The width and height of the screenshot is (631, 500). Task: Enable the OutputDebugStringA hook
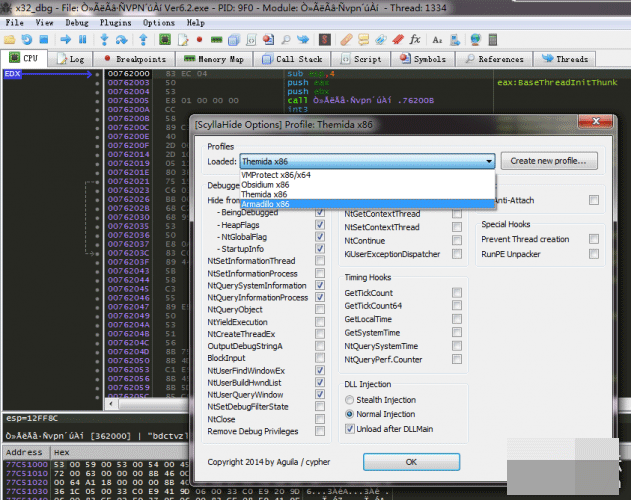pos(320,346)
